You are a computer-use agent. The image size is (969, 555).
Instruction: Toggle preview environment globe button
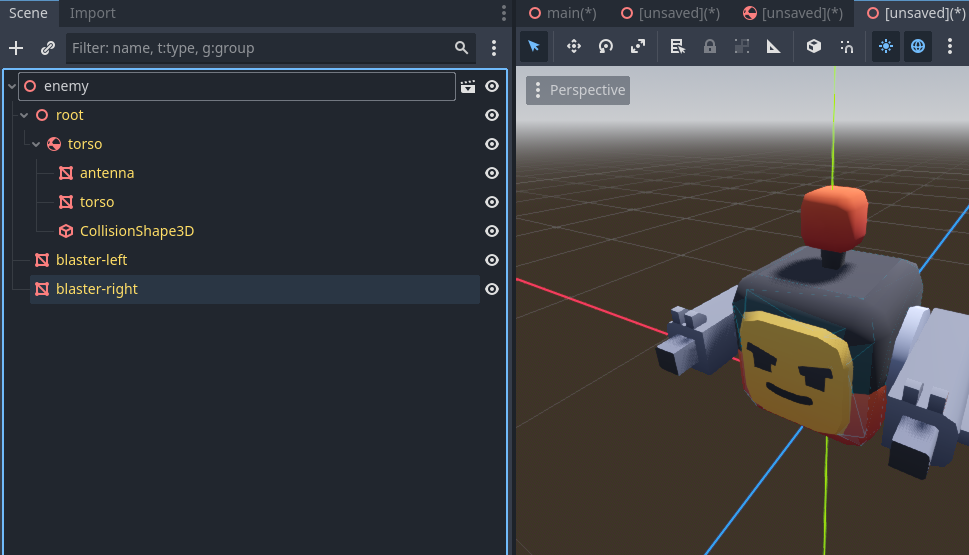[x=918, y=46]
